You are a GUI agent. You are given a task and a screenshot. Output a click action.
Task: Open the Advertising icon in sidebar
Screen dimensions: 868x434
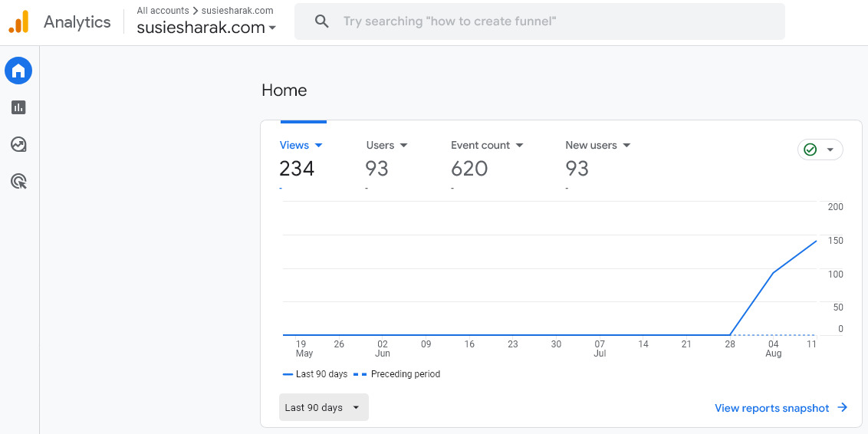pyautogui.click(x=18, y=181)
